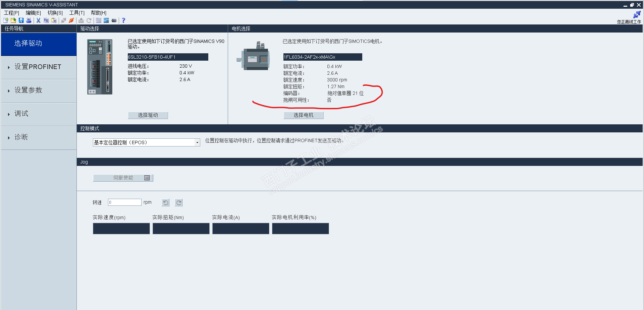Click the motor rated torque 1.27 Nm
Image resolution: width=644 pixels, height=310 pixels.
click(x=336, y=87)
